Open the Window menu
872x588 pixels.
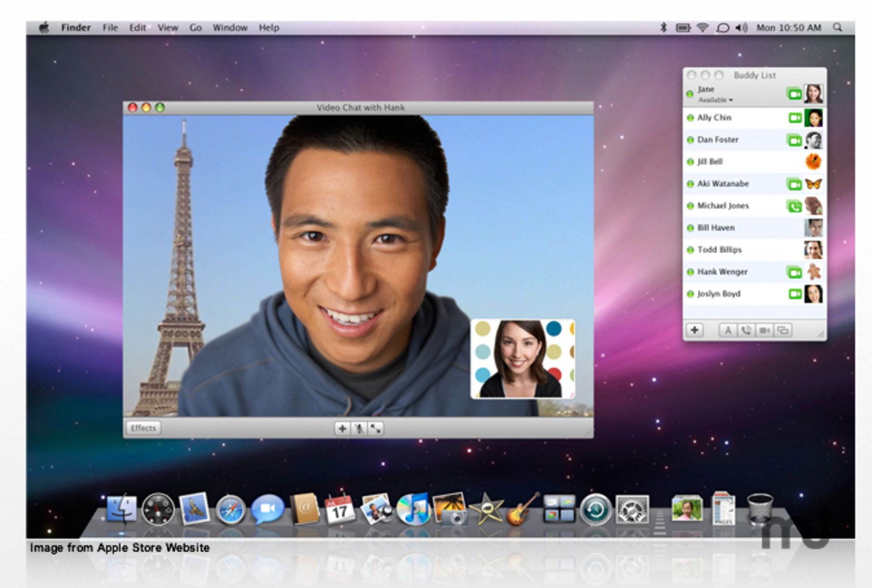coord(230,28)
